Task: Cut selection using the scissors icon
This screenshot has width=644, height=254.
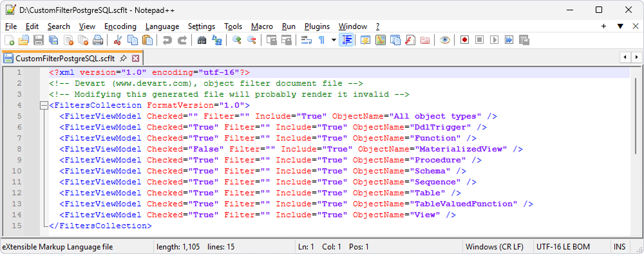Action: (x=117, y=40)
